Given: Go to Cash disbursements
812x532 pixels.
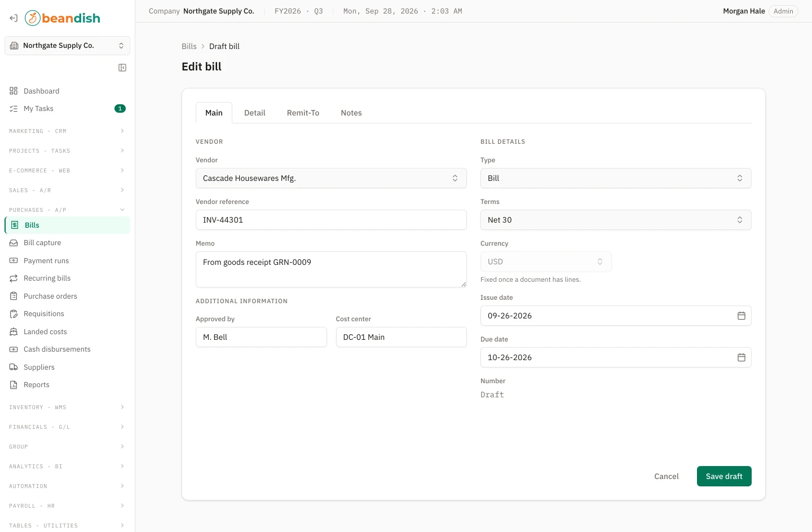Looking at the screenshot, I should coord(67,349).
